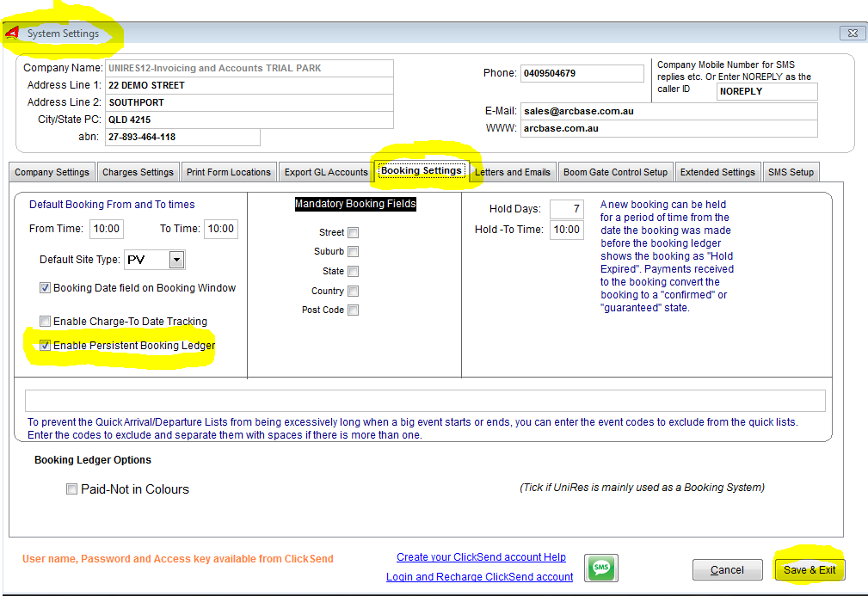This screenshot has height=596, width=868.
Task: Click the event codes exclusion text box
Action: point(425,401)
